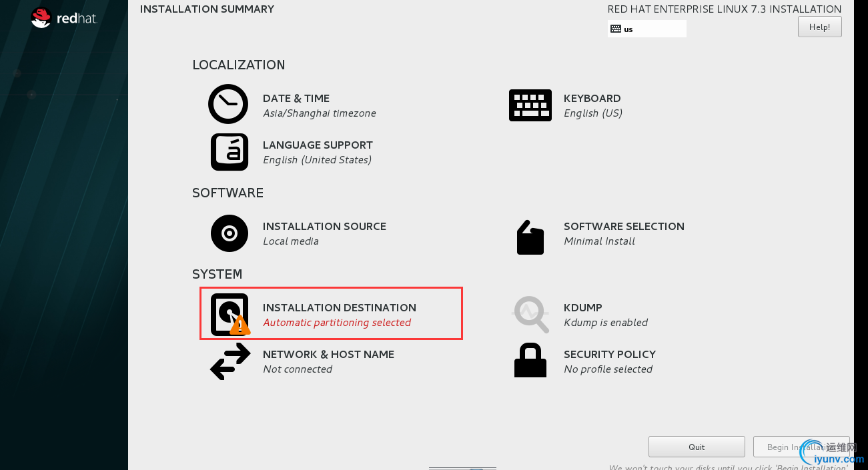
Task: Click the Keyboard layout icon
Action: click(530, 105)
